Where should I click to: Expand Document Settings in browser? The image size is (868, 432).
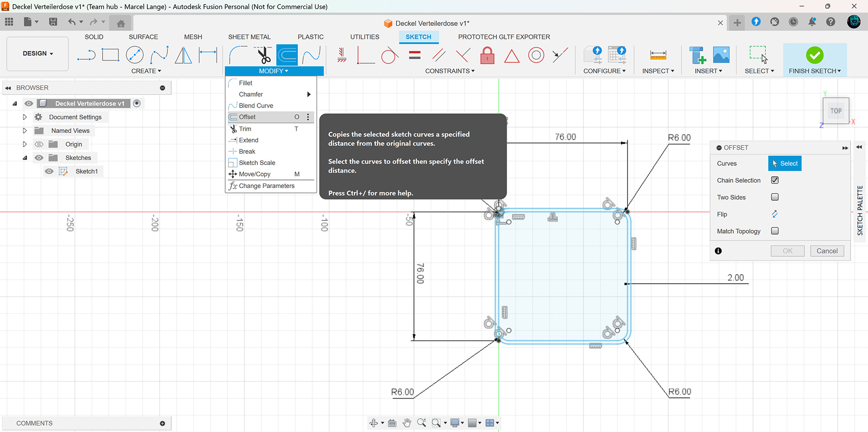(24, 117)
